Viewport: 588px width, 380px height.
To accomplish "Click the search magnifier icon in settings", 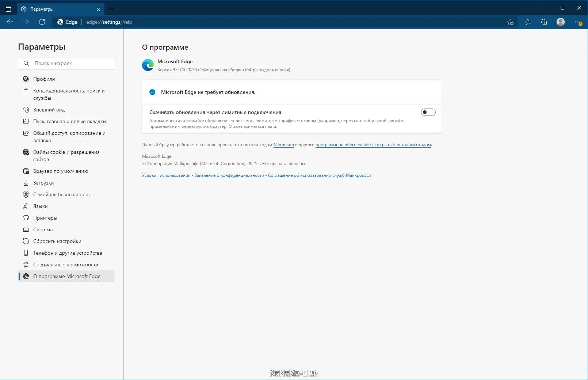I will click(26, 63).
